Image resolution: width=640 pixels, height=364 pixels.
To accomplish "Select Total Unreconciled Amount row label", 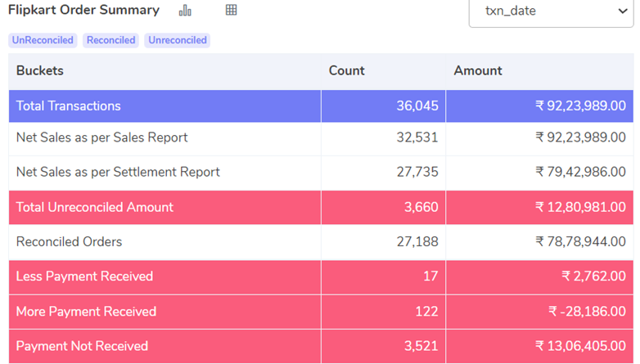I will [95, 207].
